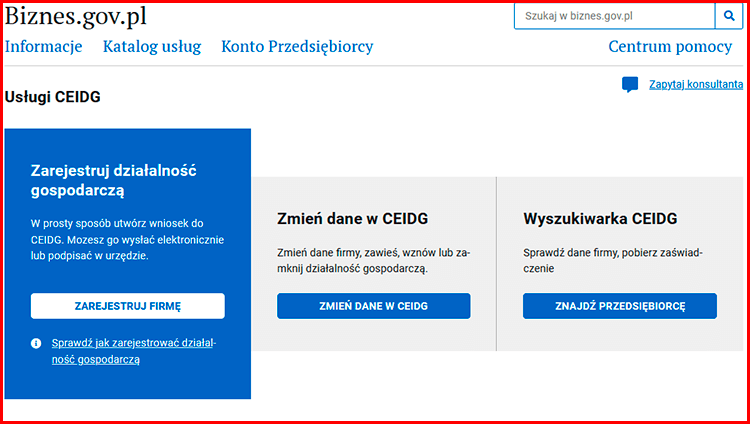Click the 'Zarejestruj działalność gospodarczą' heading
Image resolution: width=750 pixels, height=424 pixels.
pyautogui.click(x=113, y=179)
